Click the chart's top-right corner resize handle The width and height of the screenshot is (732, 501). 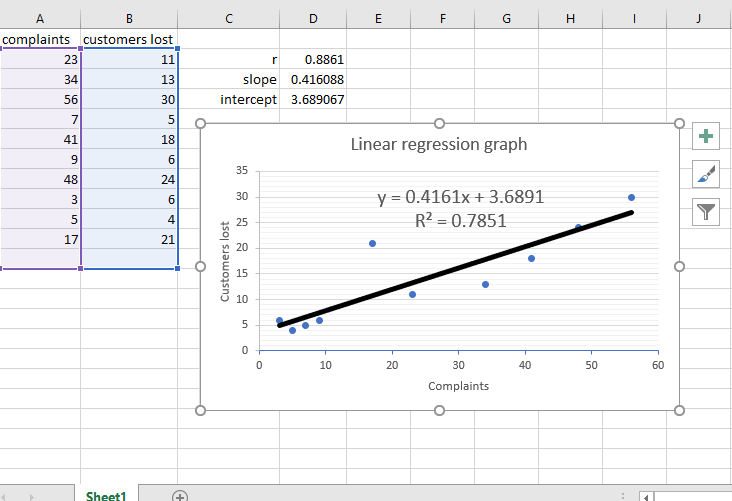coord(679,124)
